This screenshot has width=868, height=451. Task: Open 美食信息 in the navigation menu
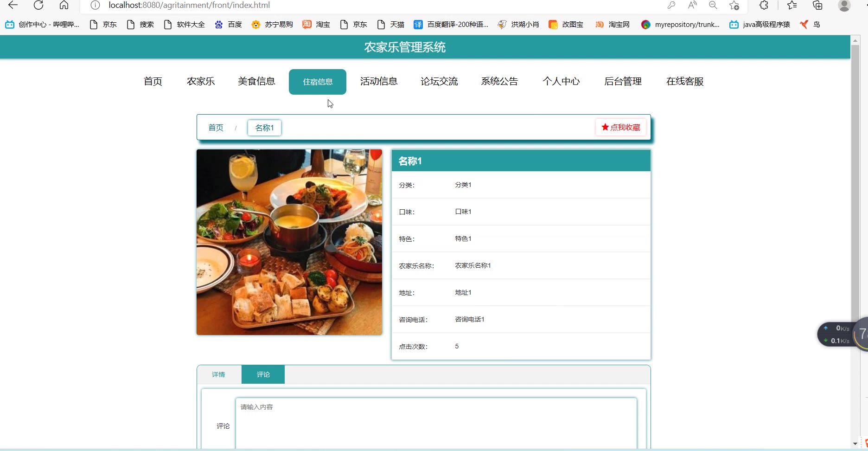256,82
